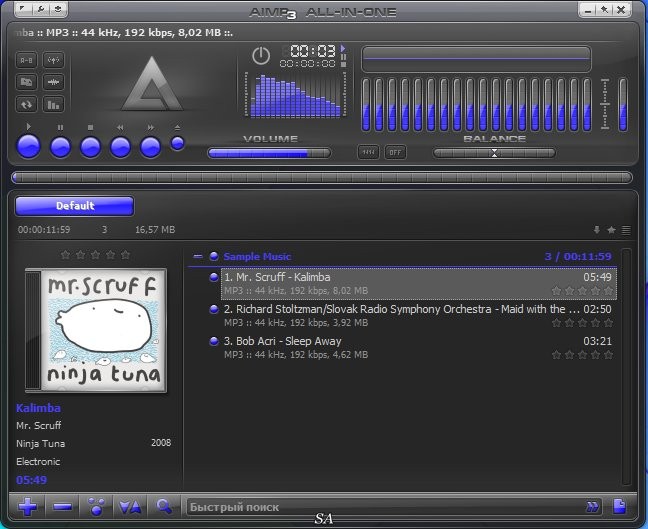Click the MP3 44 kHz scrolling info line
Image resolution: width=648 pixels, height=529 pixels.
(x=124, y=33)
